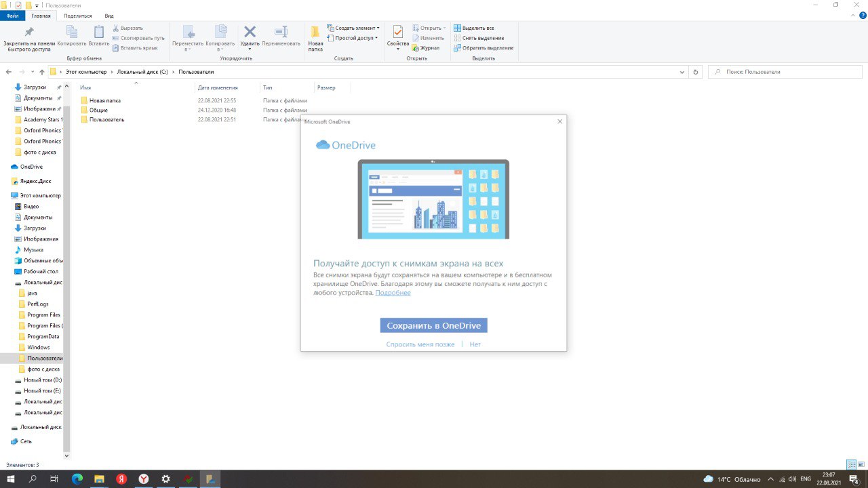Open 'OneDrive' in navigation pane
Screen dimensions: 868x488
pyautogui.click(x=31, y=166)
